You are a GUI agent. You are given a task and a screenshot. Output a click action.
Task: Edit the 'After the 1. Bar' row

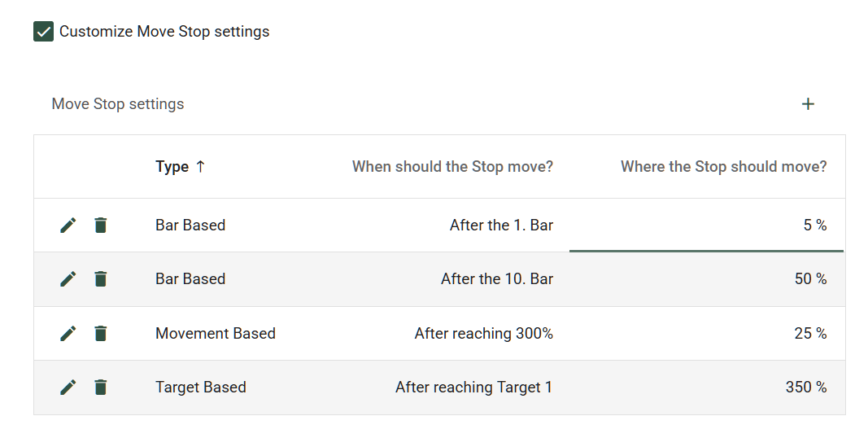pos(68,226)
